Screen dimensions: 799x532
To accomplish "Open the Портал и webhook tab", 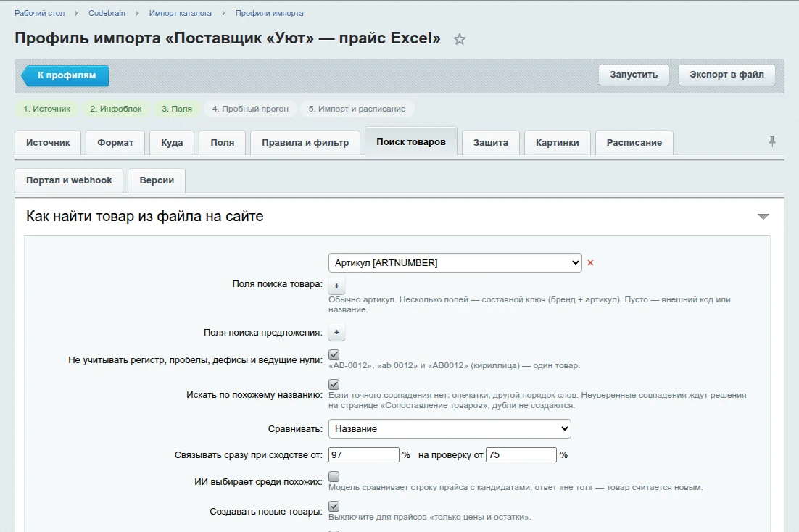I will pyautogui.click(x=69, y=180).
